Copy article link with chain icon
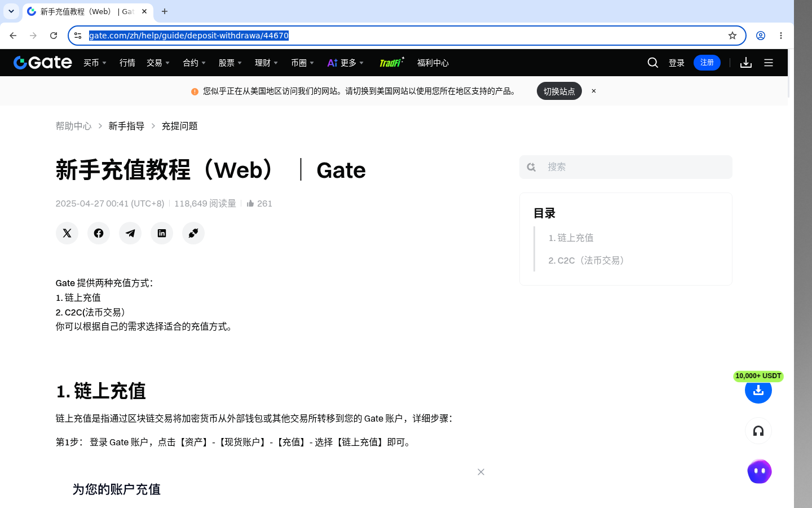Screen dimensions: 812x508 (193, 233)
